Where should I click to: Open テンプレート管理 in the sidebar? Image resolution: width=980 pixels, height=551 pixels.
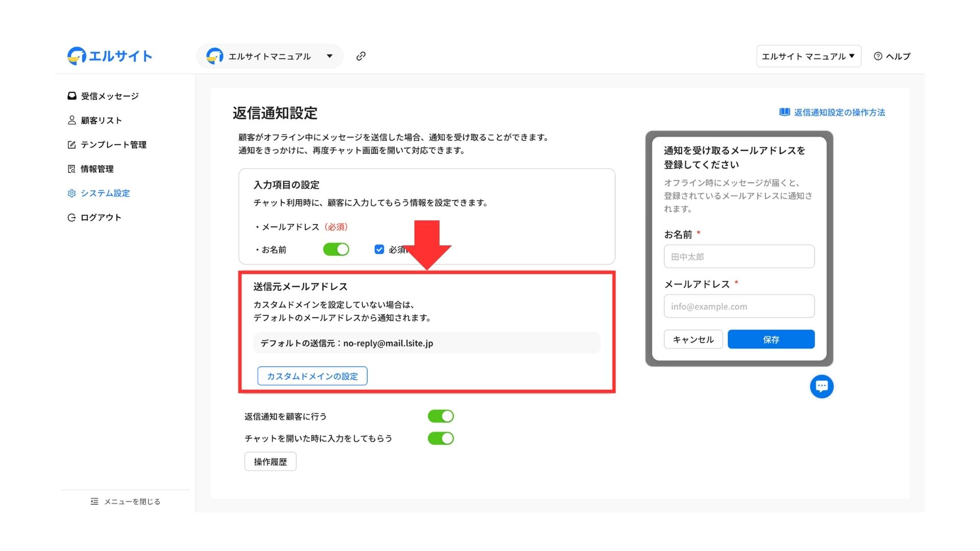113,145
